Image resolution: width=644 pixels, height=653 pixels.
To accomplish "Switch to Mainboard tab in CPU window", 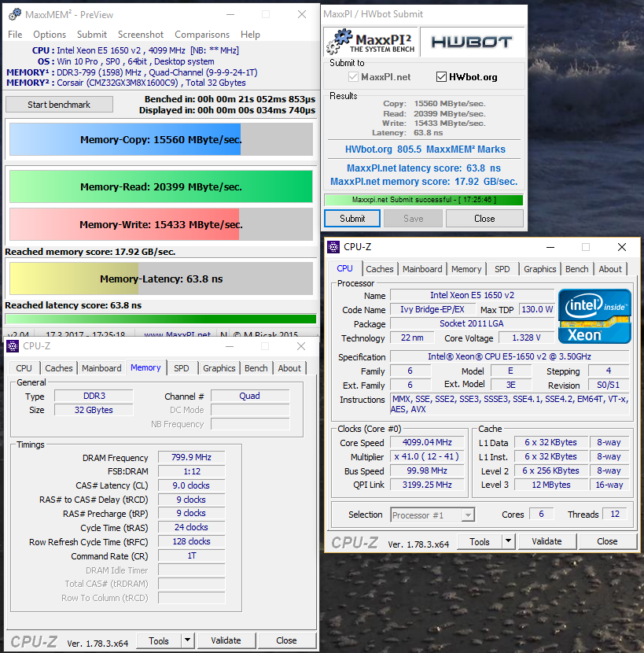I will click(x=422, y=269).
